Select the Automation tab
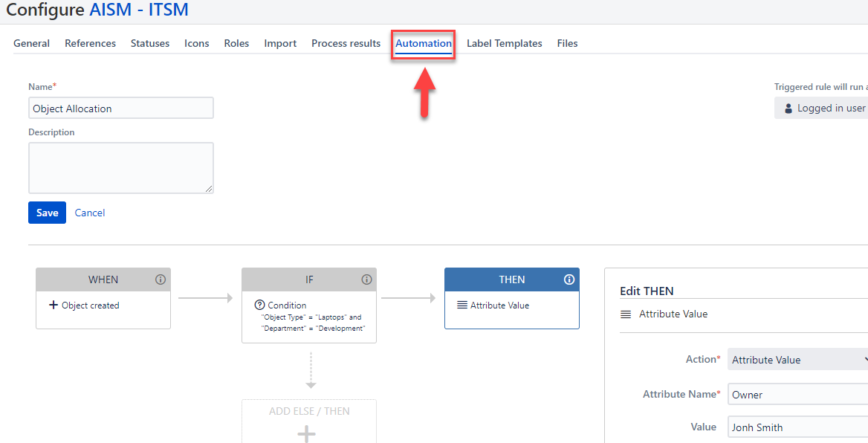 pos(424,43)
